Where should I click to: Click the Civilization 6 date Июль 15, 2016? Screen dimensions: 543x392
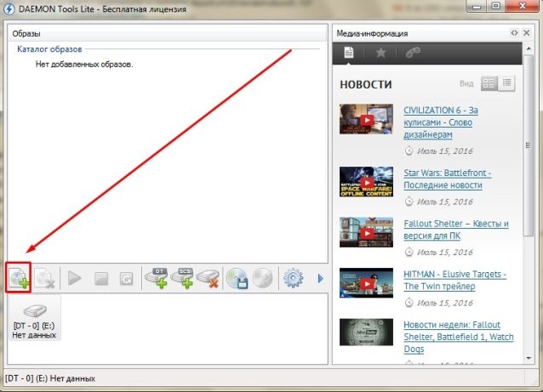coord(444,151)
